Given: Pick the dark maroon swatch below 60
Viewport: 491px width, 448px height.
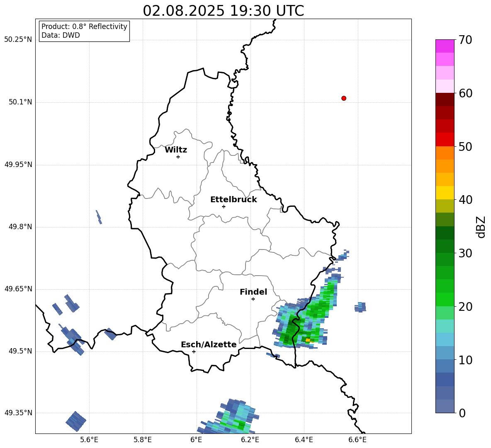Looking at the screenshot, I should pyautogui.click(x=445, y=99).
